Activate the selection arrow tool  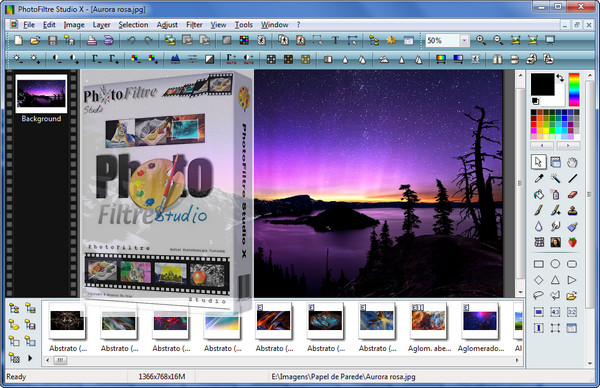pos(539,162)
